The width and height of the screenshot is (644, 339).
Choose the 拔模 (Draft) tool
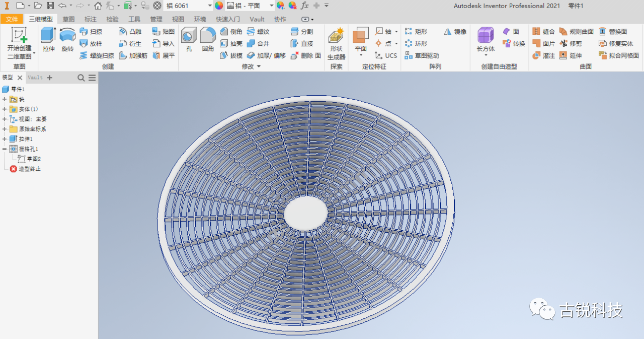[231, 55]
